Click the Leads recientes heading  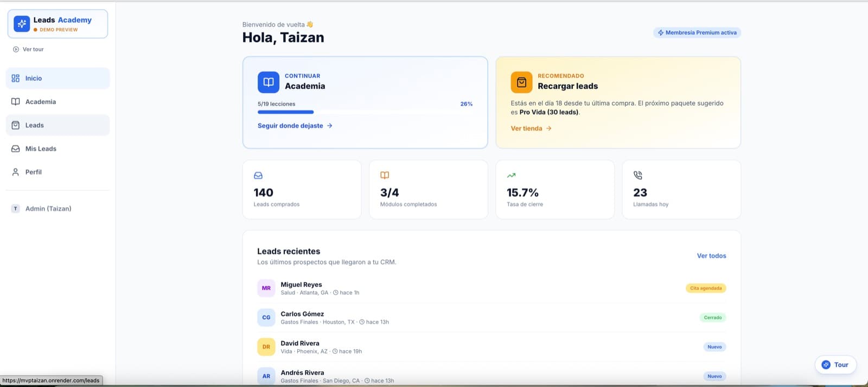click(x=289, y=251)
